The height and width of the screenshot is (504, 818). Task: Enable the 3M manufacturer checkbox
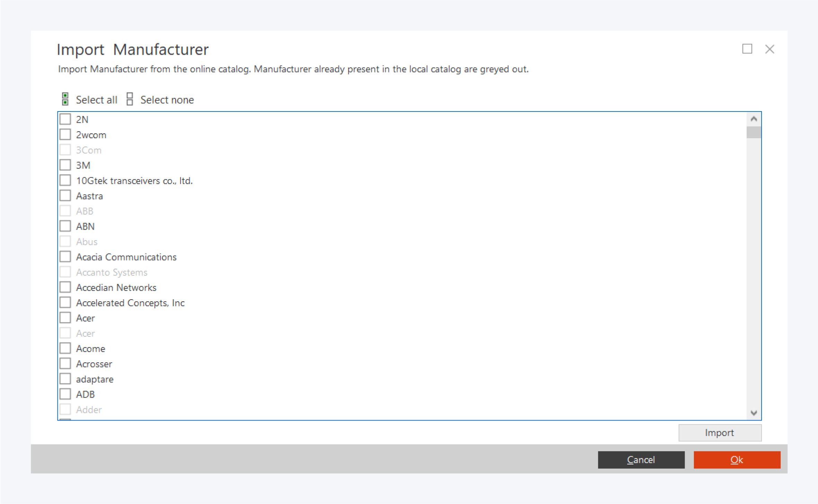(65, 165)
